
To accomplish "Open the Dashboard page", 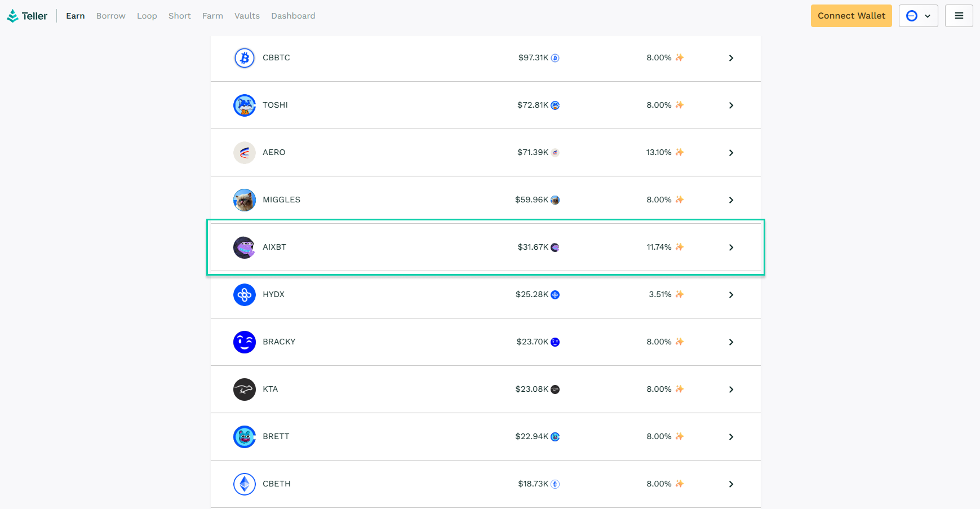I will (x=293, y=16).
